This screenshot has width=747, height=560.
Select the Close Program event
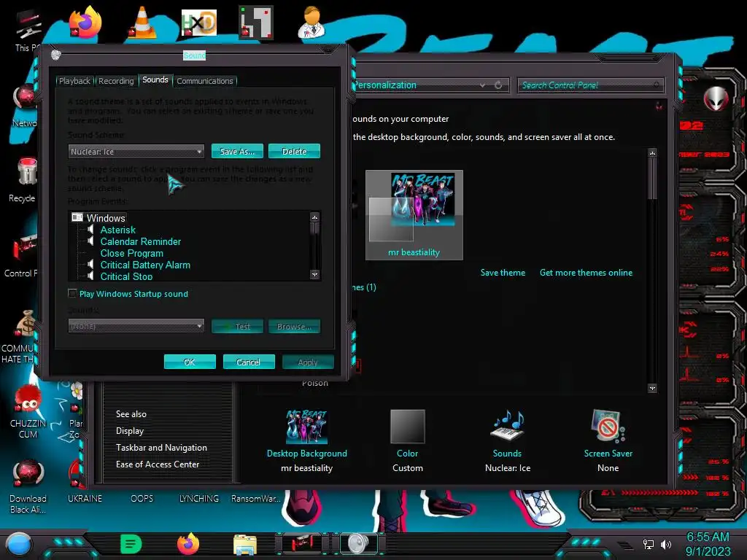coord(131,253)
